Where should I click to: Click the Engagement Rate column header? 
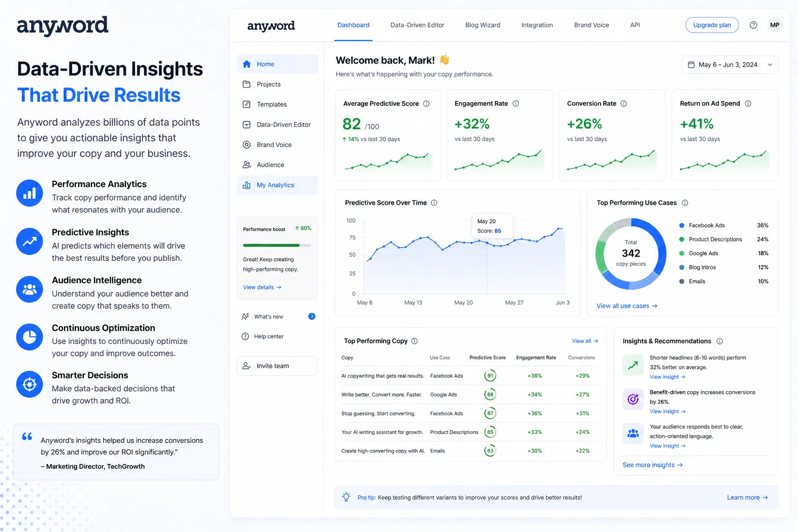click(x=536, y=357)
